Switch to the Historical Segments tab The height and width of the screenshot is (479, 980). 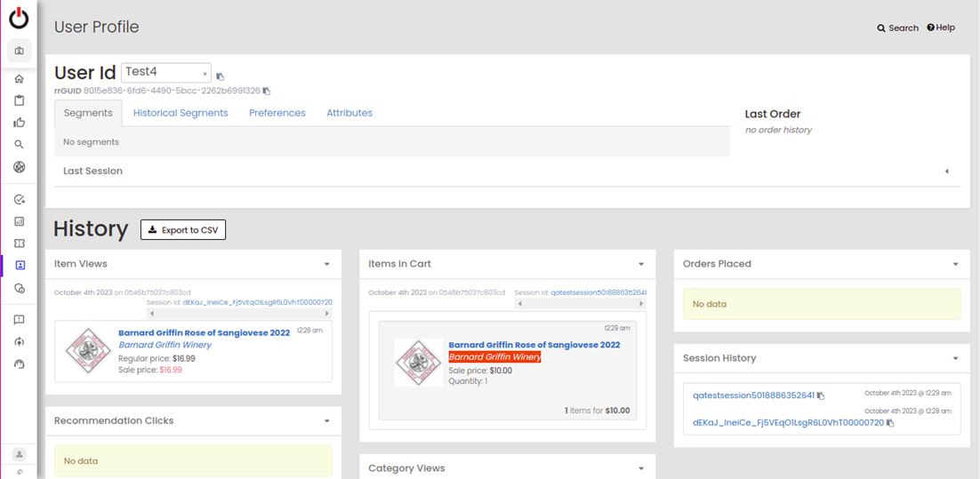pos(181,113)
